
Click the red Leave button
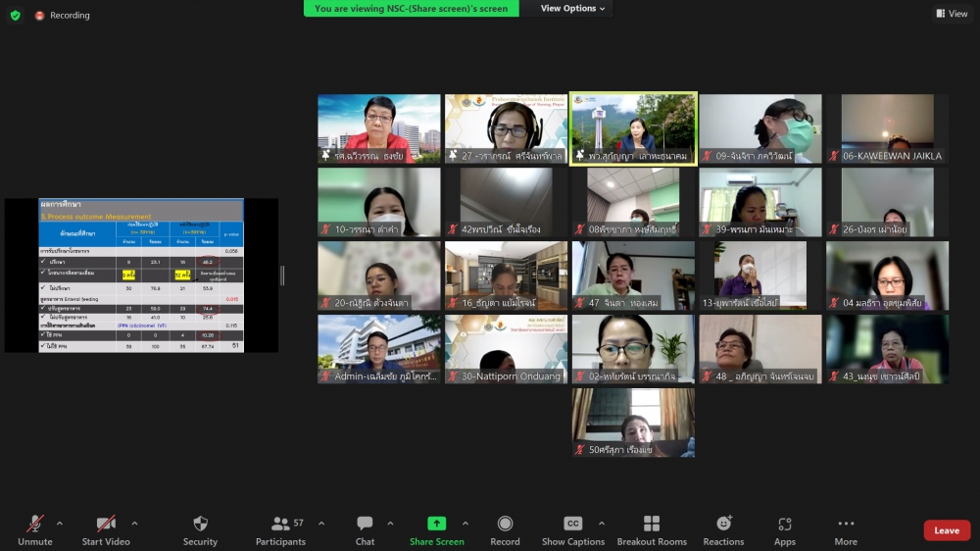(x=947, y=530)
